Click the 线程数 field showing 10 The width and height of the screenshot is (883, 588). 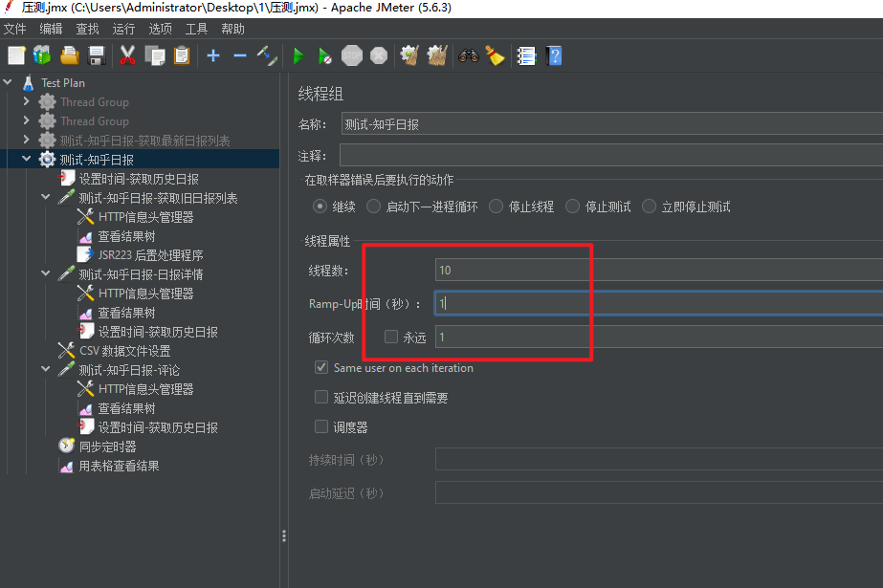pos(659,270)
